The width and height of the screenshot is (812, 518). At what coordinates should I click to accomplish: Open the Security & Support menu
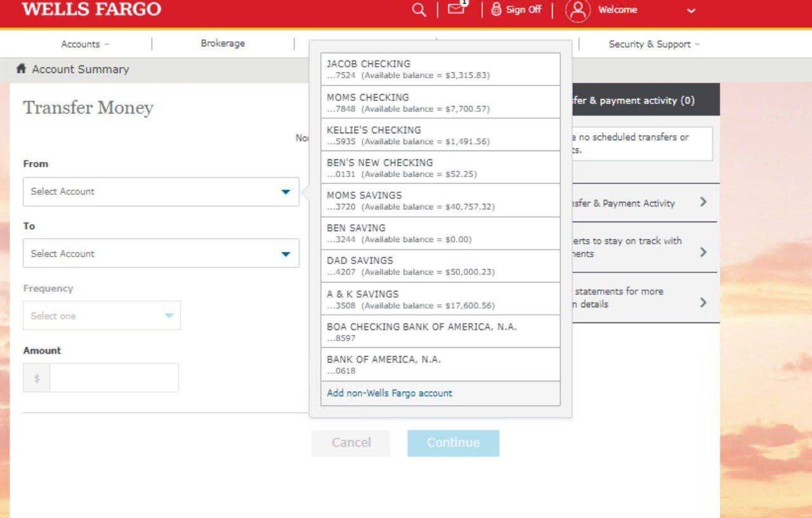(x=654, y=44)
